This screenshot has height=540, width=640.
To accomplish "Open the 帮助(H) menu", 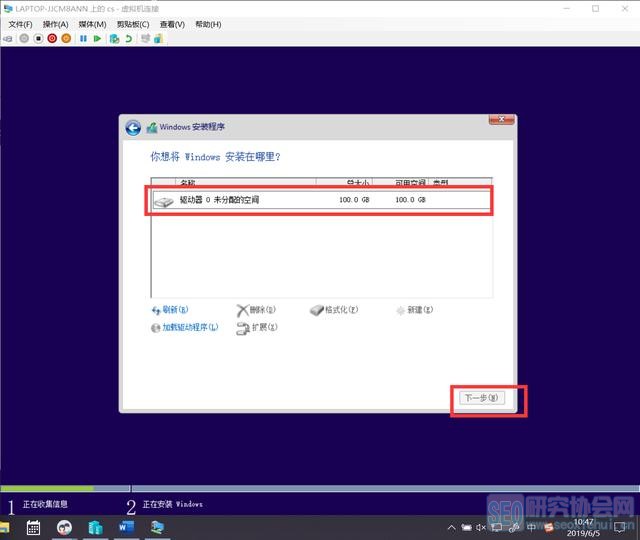I will tap(208, 24).
